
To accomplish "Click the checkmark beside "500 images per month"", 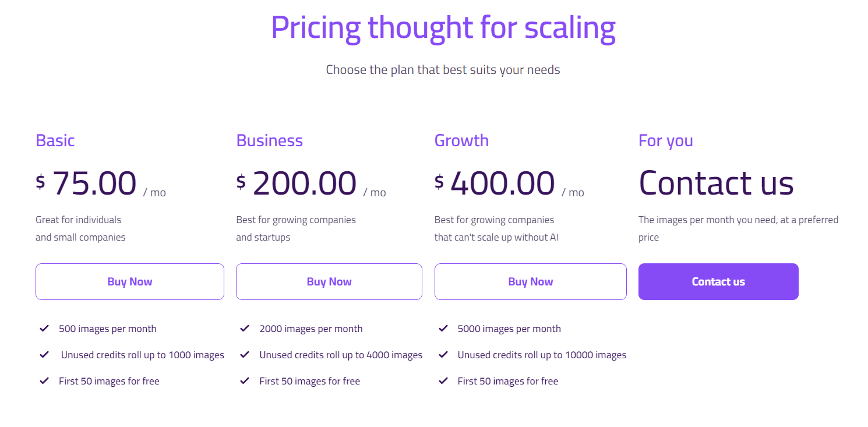I will click(44, 328).
